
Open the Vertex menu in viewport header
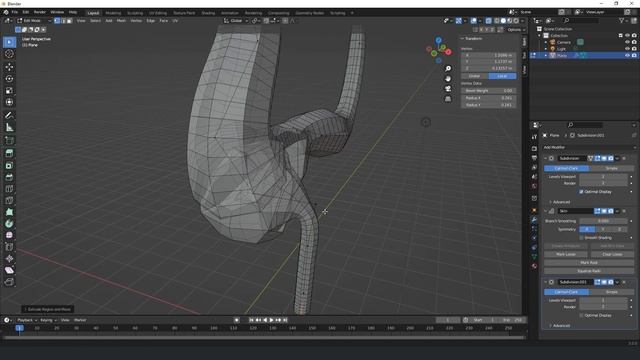pyautogui.click(x=136, y=20)
